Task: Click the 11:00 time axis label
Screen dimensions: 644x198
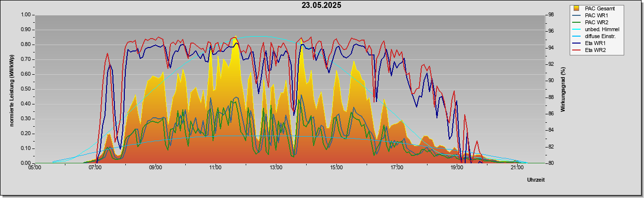Action: tap(215, 168)
